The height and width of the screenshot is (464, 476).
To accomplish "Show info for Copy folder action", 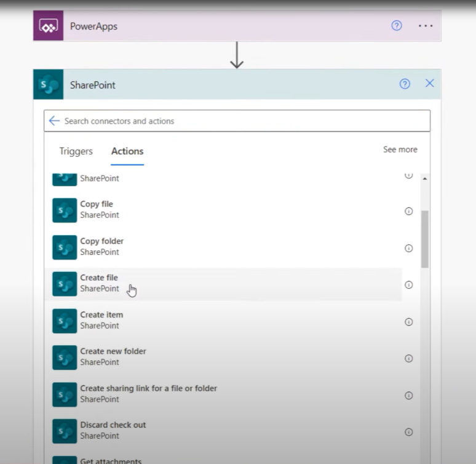I will click(x=408, y=248).
